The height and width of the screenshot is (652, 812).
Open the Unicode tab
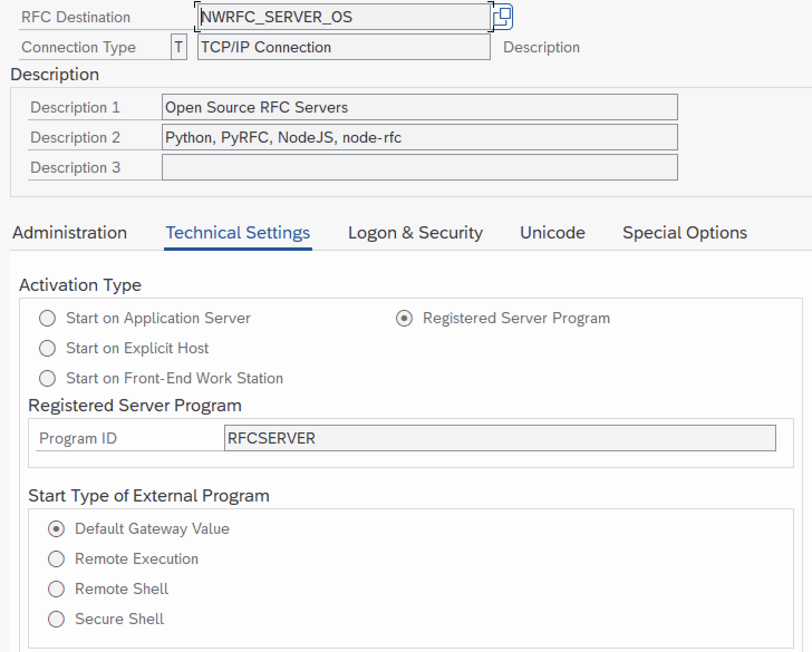[x=553, y=232]
